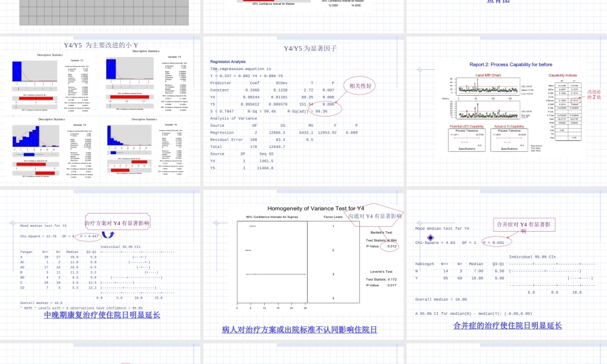Image resolution: width=607 pixels, height=364 pixels.
Task: Select the Homogeneity of Variance Test slide
Action: [303, 265]
